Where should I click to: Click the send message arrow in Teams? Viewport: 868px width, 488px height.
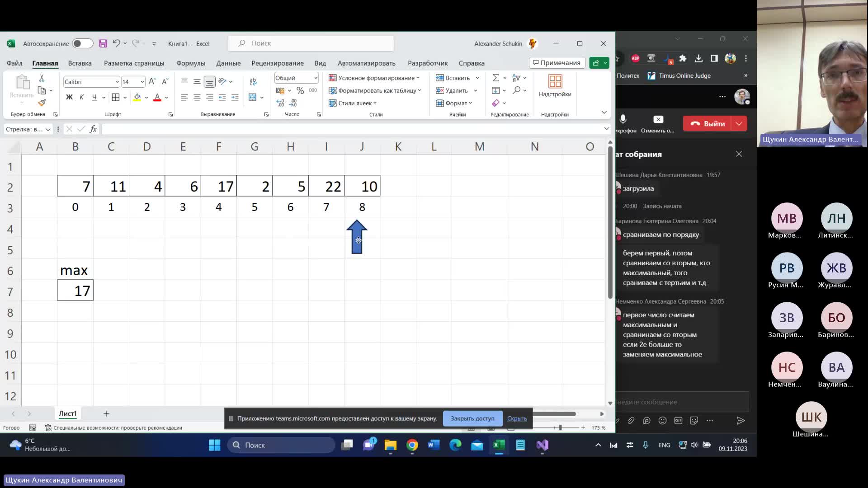[x=741, y=421]
